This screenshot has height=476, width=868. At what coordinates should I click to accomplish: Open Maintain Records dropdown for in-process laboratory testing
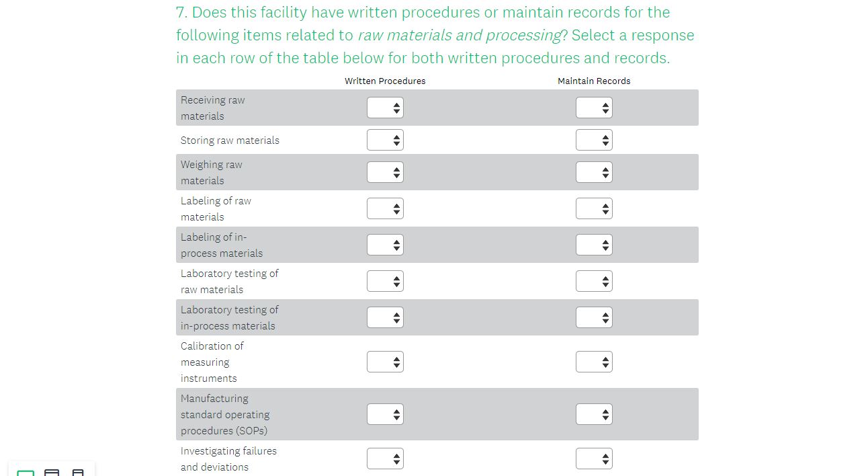[x=594, y=317]
